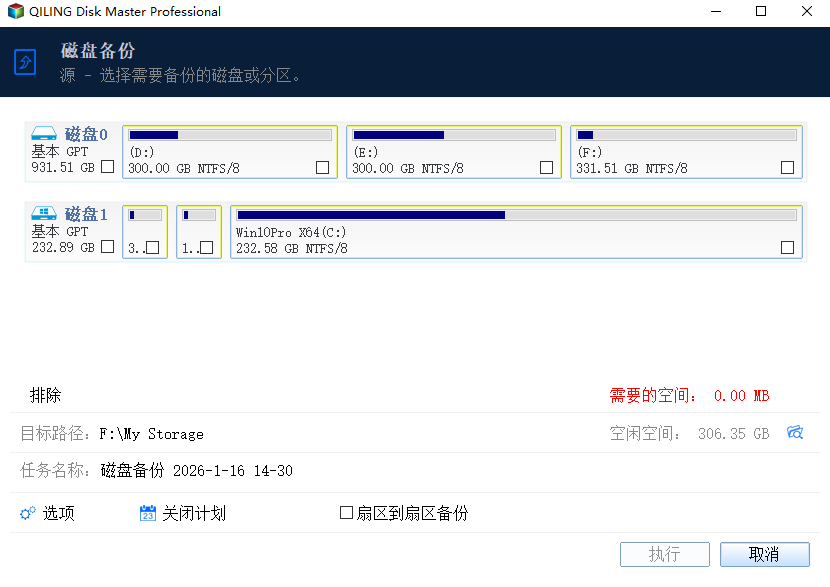Select the D: partition block
Screen dimensions: 830x587
[x=230, y=152]
